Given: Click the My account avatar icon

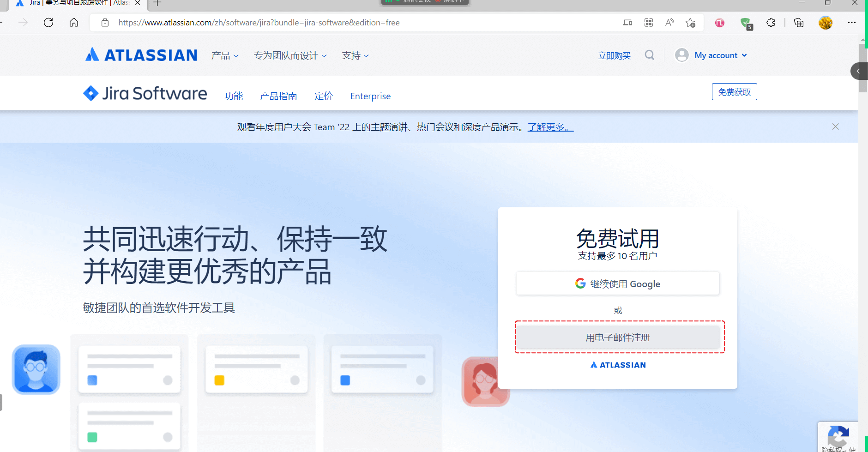Looking at the screenshot, I should tap(682, 55).
